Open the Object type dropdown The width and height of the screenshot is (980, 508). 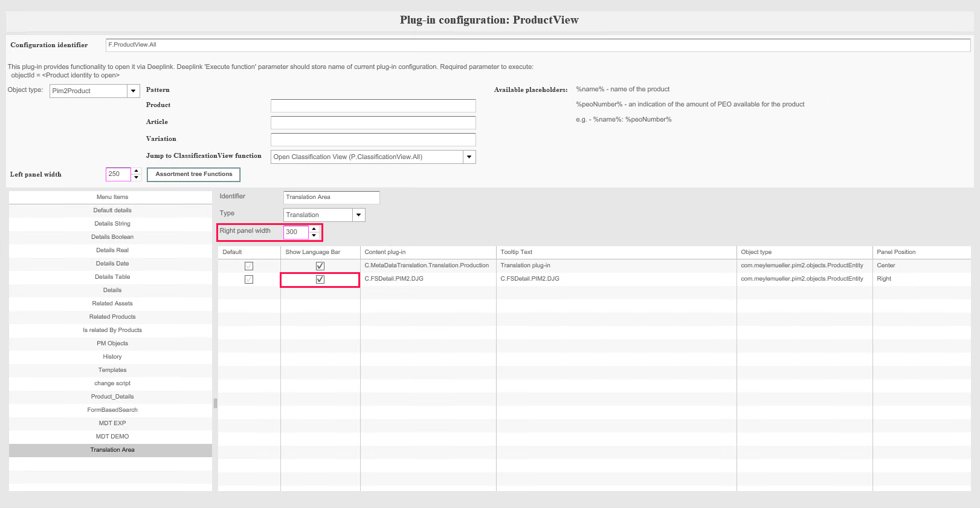(133, 91)
